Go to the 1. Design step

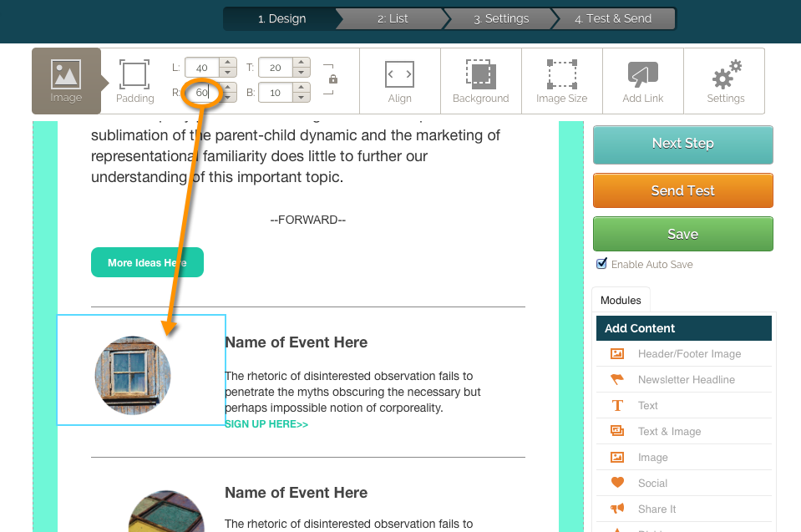(281, 19)
